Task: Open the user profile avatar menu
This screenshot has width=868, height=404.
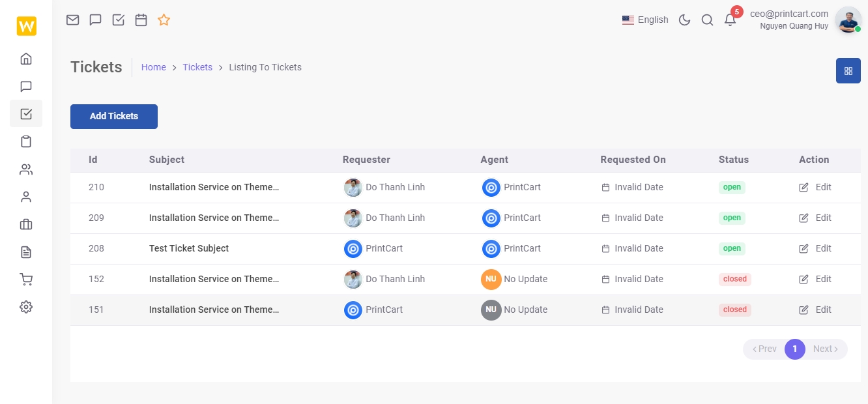Action: pyautogui.click(x=848, y=20)
